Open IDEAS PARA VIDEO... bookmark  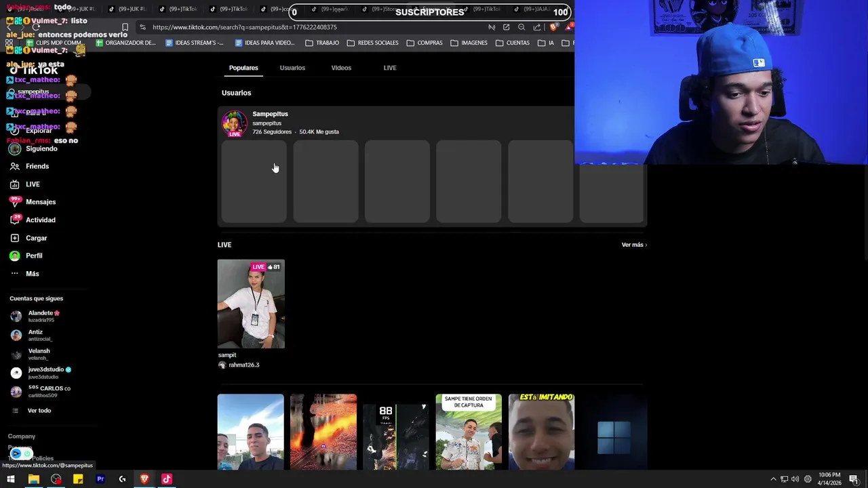[264, 43]
